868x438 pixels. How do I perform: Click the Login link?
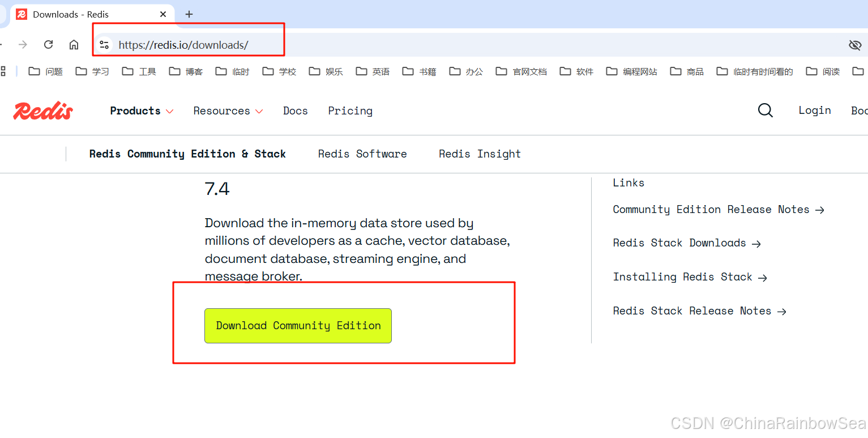point(815,110)
